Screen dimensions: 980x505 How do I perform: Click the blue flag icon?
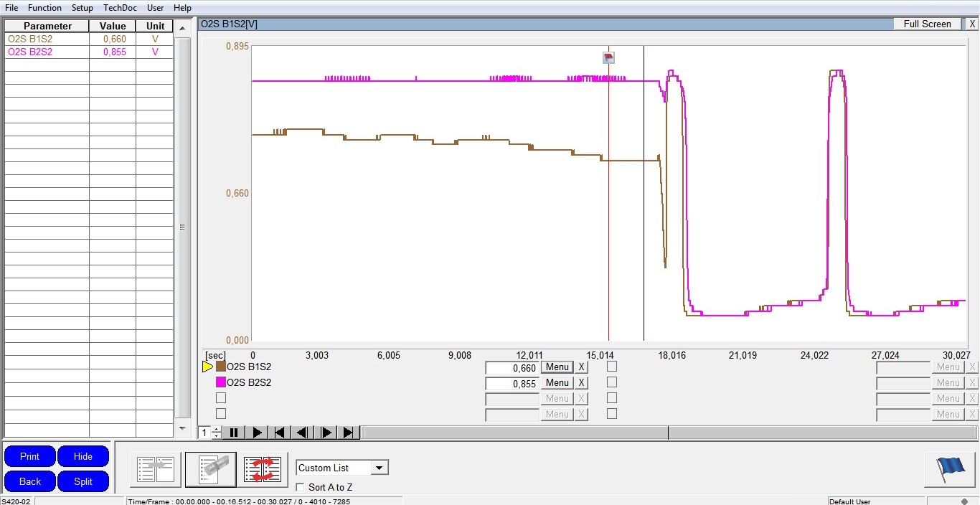tap(950, 470)
